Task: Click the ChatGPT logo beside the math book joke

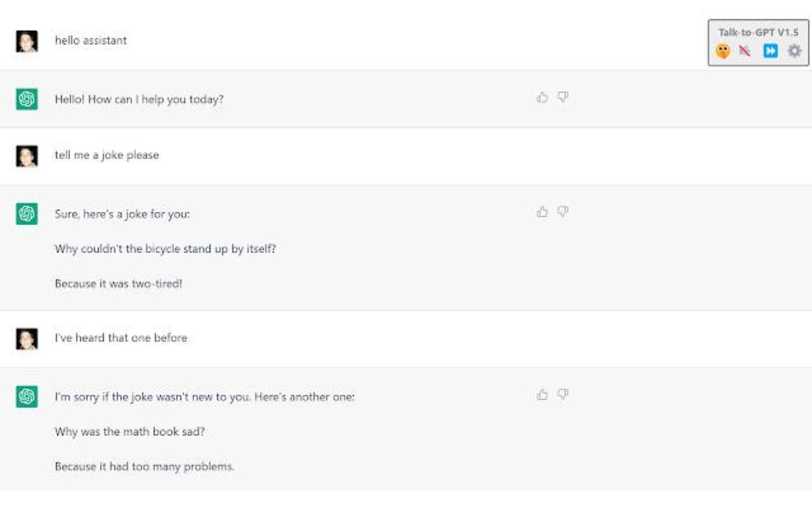Action: coord(26,397)
